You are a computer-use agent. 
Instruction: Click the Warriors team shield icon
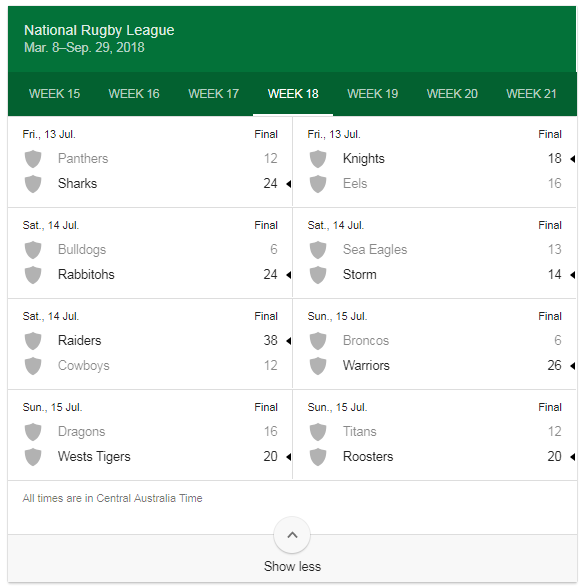[x=318, y=366]
